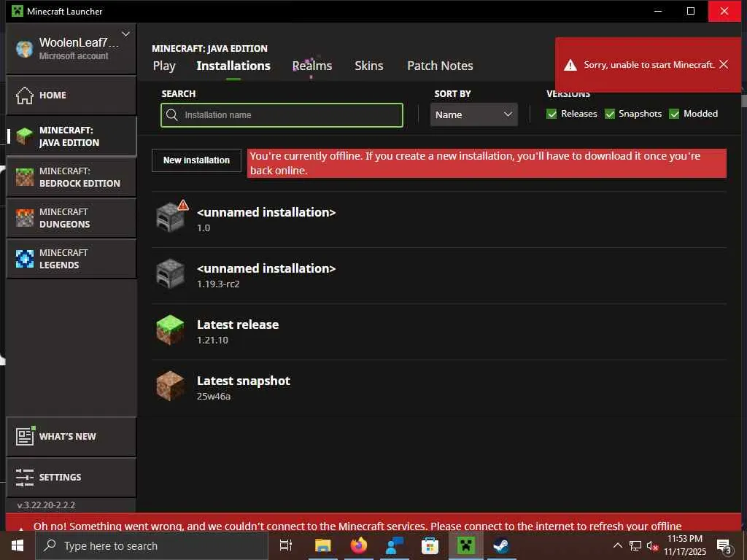The height and width of the screenshot is (560, 747).
Task: Select the unnamed installation 1.0 row
Action: (x=439, y=219)
